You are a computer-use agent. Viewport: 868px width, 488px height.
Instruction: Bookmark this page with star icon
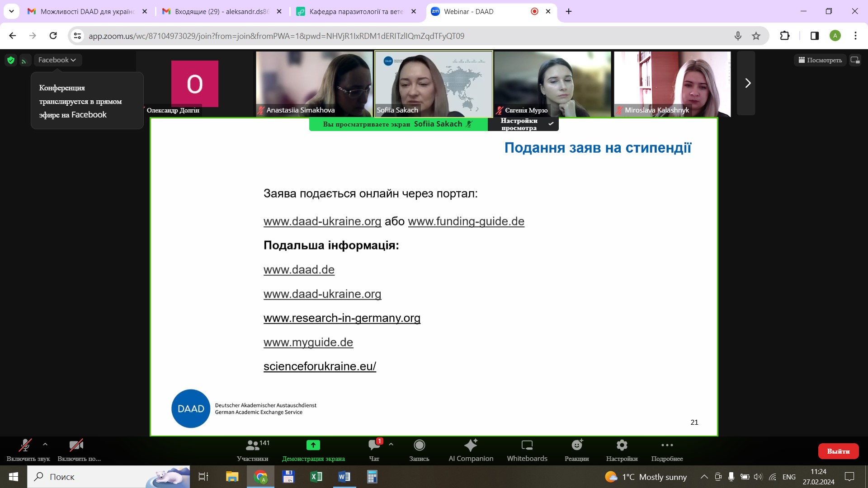coord(756,36)
